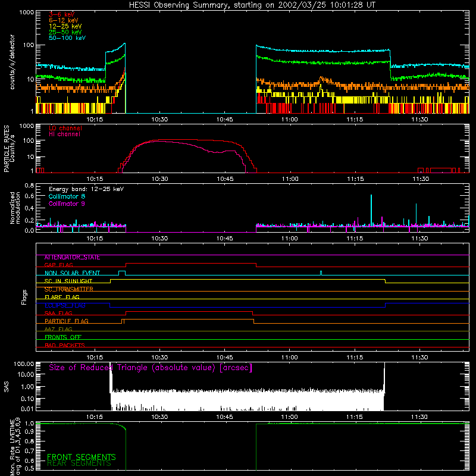Select the 6-12 keV legend label

pos(64,20)
